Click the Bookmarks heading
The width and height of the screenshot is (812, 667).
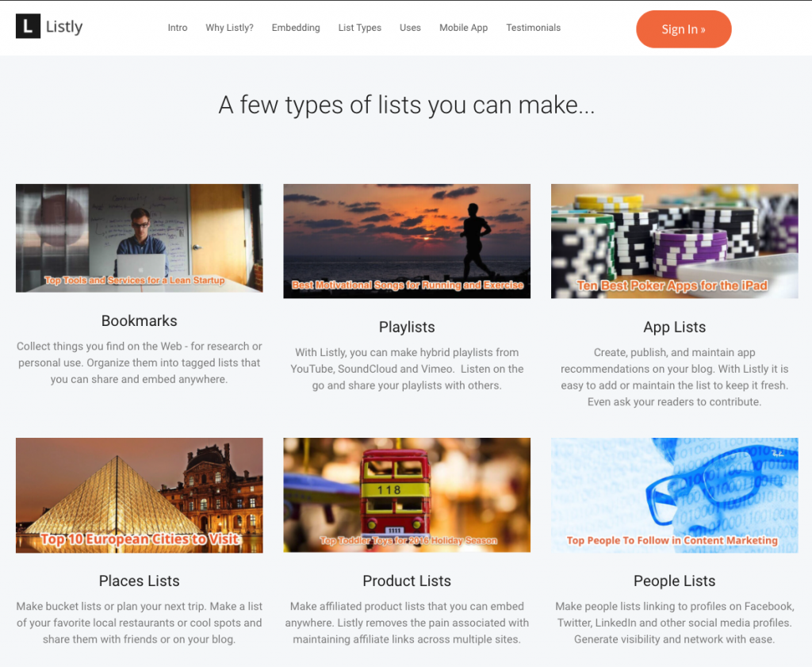[x=140, y=321]
